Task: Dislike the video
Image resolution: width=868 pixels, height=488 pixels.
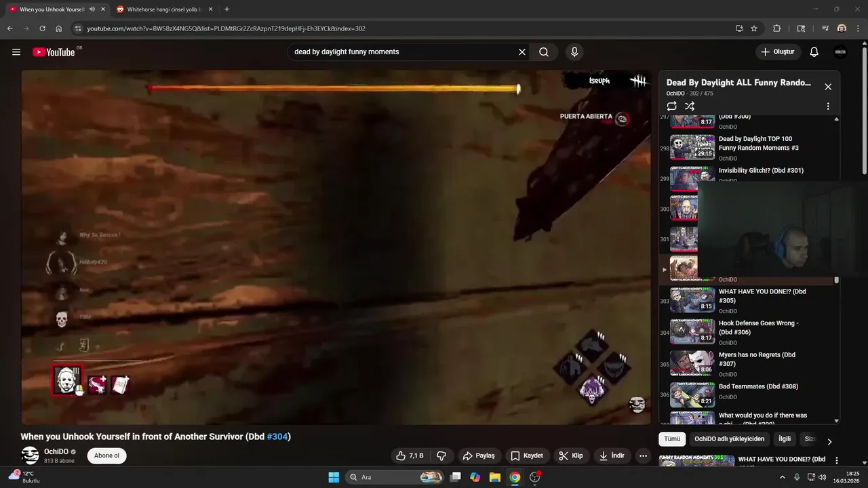Action: pos(441,455)
